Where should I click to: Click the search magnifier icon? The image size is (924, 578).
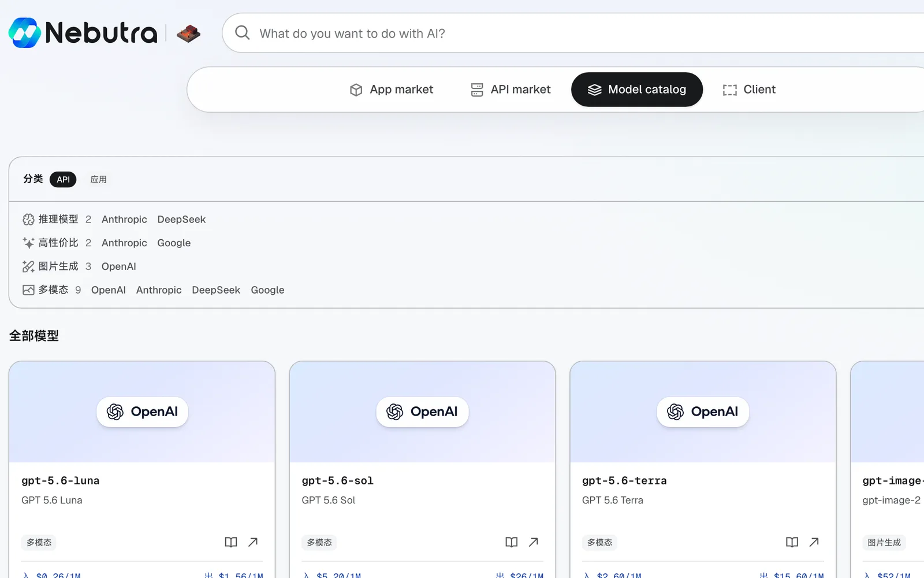coord(243,33)
